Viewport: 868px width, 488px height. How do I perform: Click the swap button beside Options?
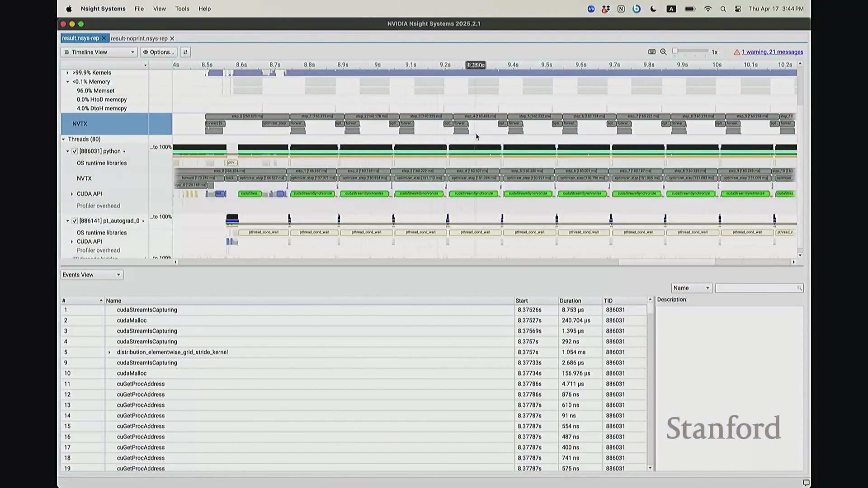[x=185, y=52]
